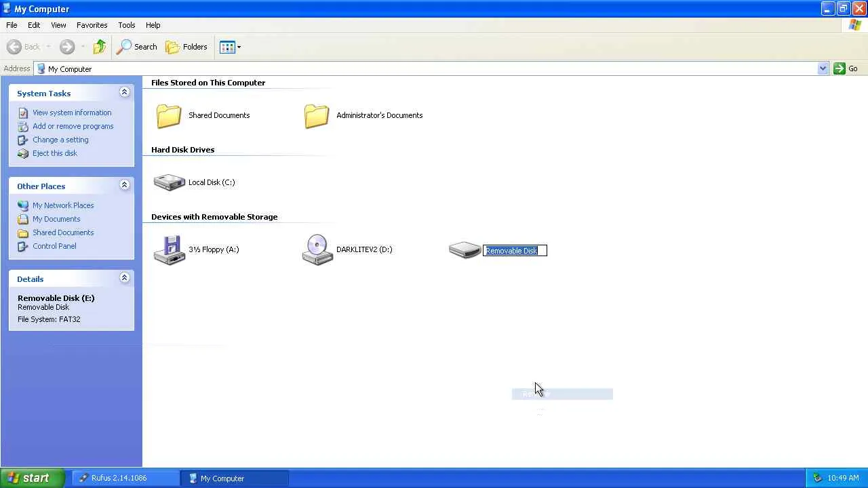The width and height of the screenshot is (868, 488).
Task: Expand the Address bar dropdown
Action: pos(823,68)
